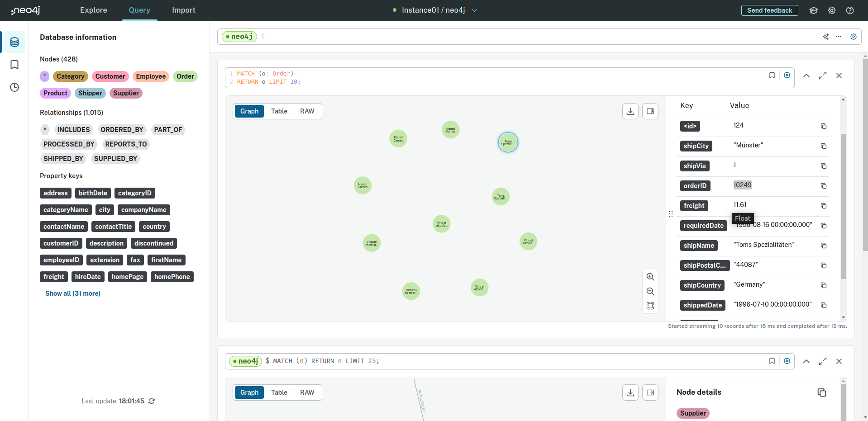The image size is (868, 421).
Task: Download the second frame graph result
Action: pos(630,393)
